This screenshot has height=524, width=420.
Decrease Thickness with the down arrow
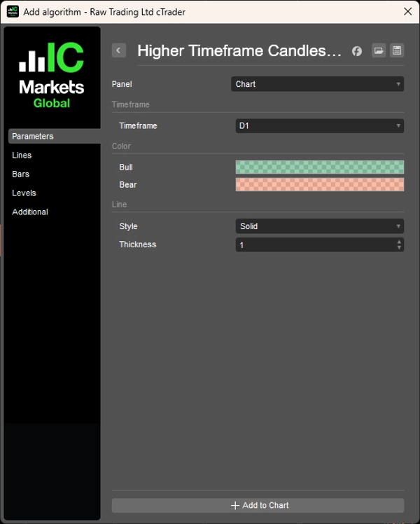click(x=399, y=248)
